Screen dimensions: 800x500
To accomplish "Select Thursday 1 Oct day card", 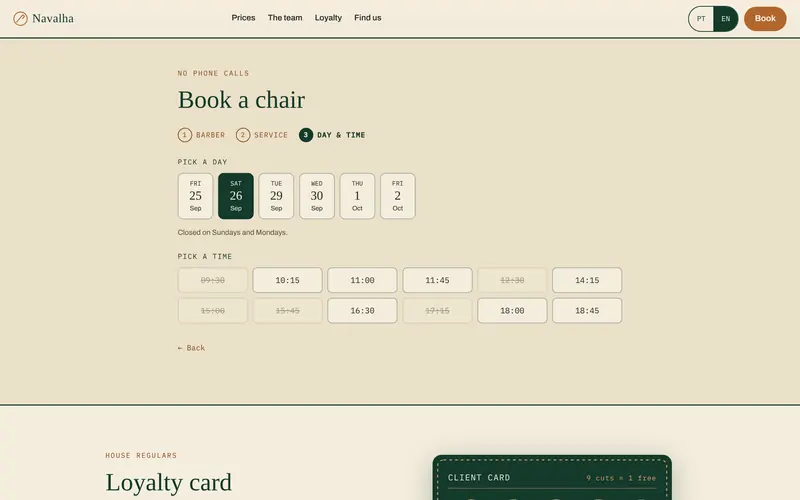I will [357, 196].
